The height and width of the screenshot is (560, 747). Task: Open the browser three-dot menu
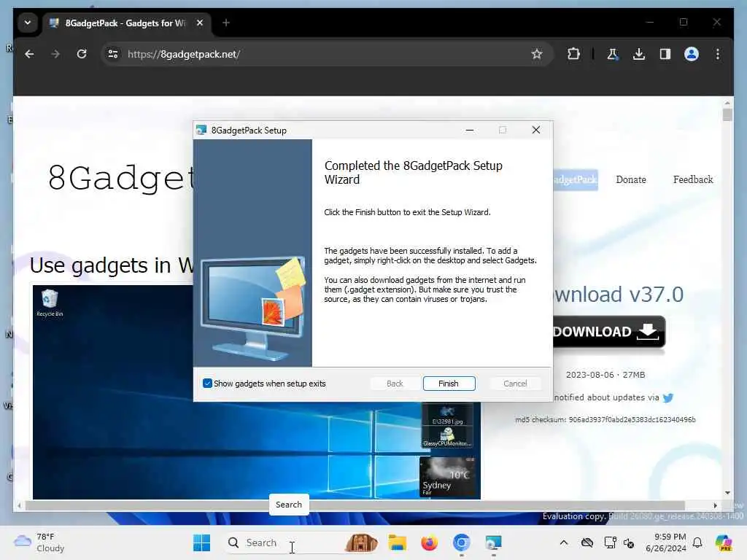pos(718,54)
